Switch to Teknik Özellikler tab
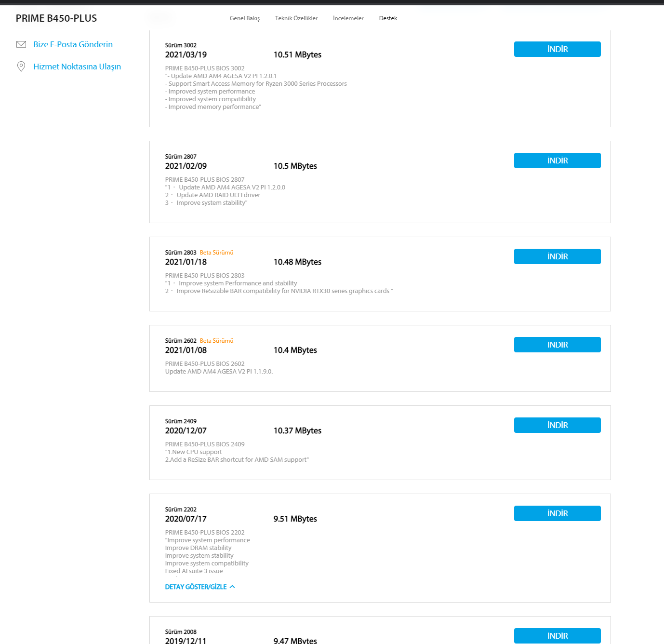 (x=296, y=18)
